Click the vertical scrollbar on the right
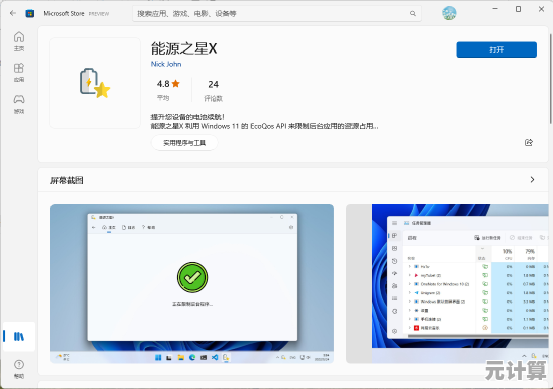This screenshot has width=553, height=389. tap(551, 79)
